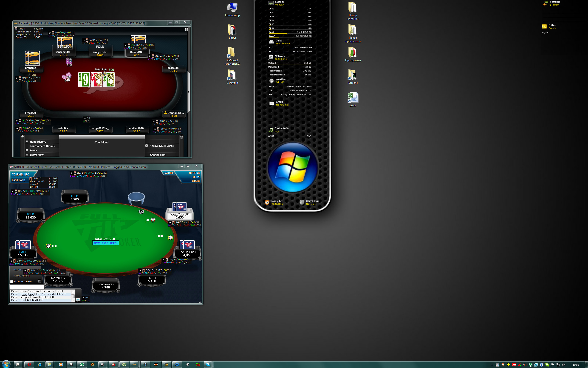Screen dimensions: 588x368
Task: Click the New Level: 60/120 label
Action: 105,243
